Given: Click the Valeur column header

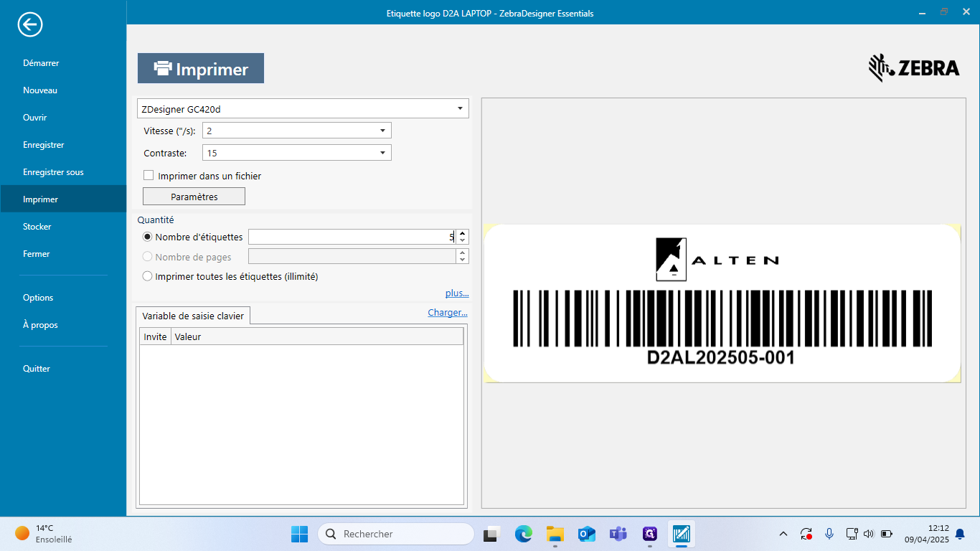Looking at the screenshot, I should [x=317, y=336].
